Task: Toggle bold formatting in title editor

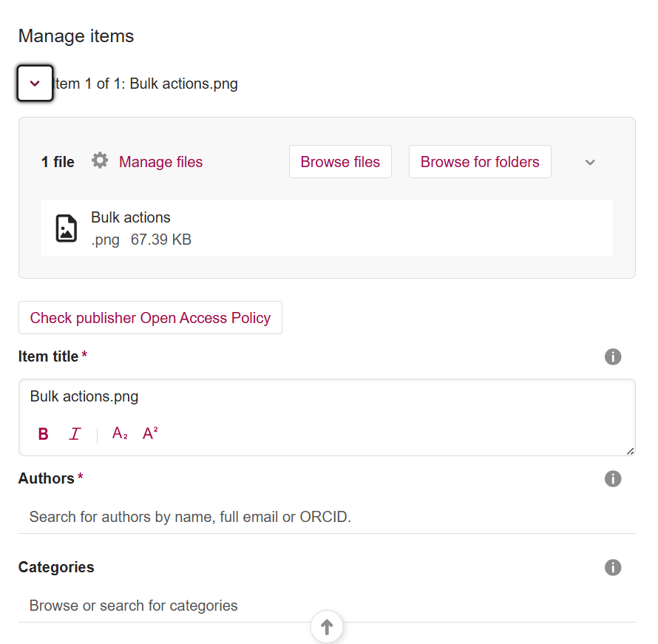Action: 44,434
